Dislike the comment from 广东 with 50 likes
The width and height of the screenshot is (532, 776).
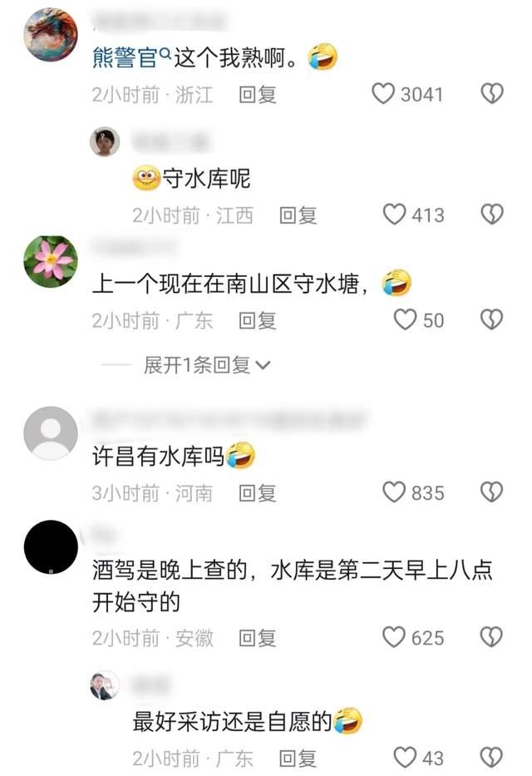pos(492,319)
